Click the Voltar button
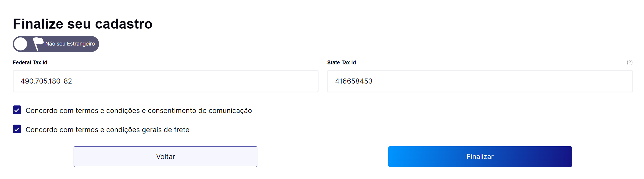Screen dimensions: 644x179 click(165, 157)
